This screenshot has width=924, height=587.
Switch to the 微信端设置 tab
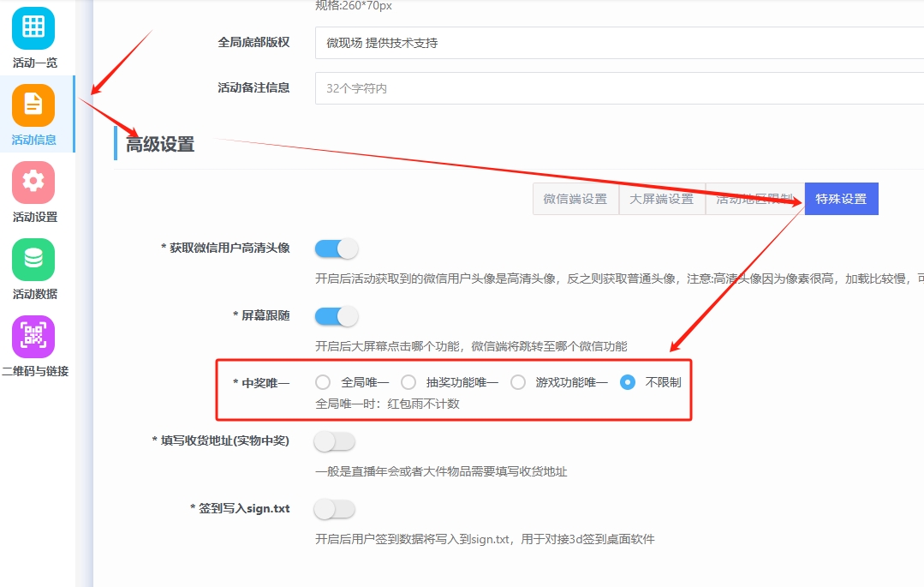tap(575, 199)
